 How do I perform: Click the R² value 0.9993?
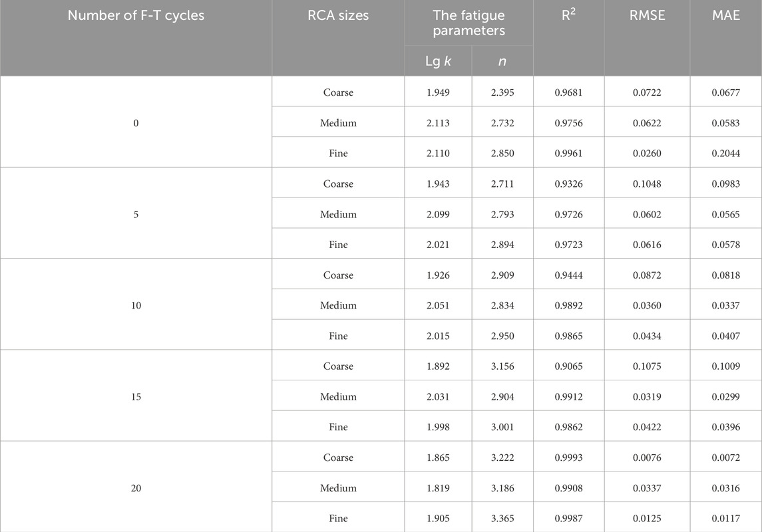(568, 457)
